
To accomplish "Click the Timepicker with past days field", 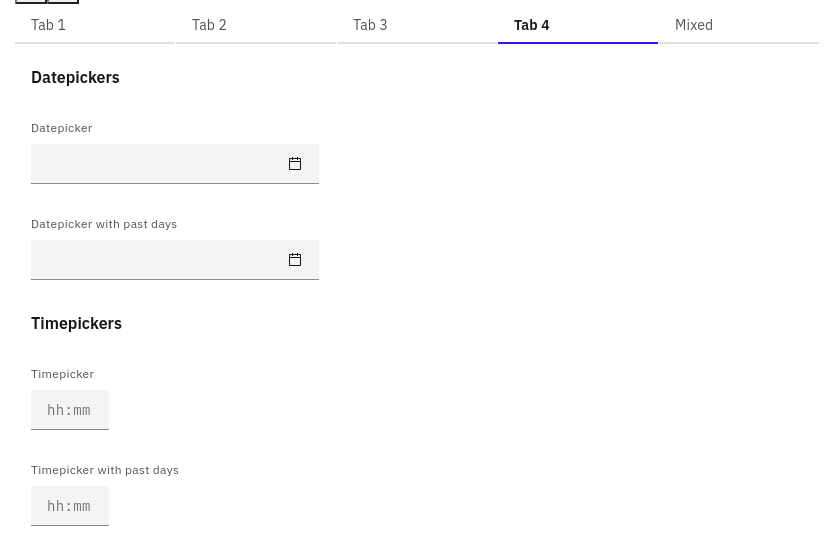I will pyautogui.click(x=70, y=506).
